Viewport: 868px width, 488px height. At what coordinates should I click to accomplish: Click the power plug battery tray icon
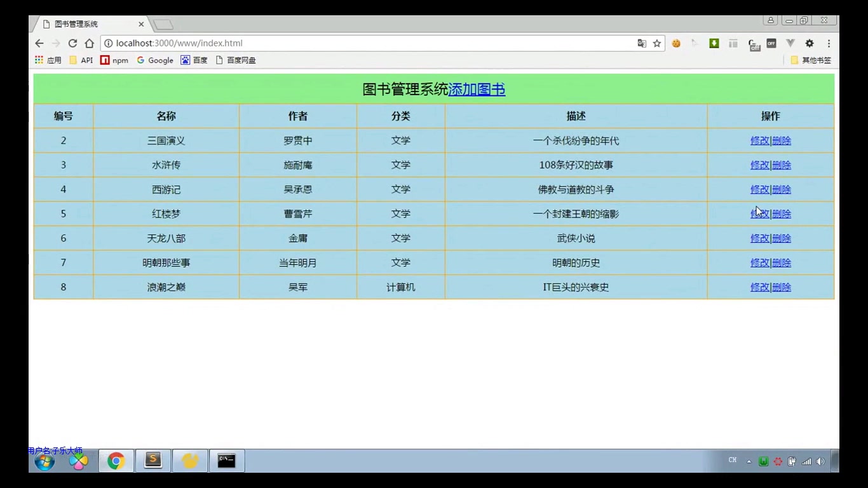792,461
